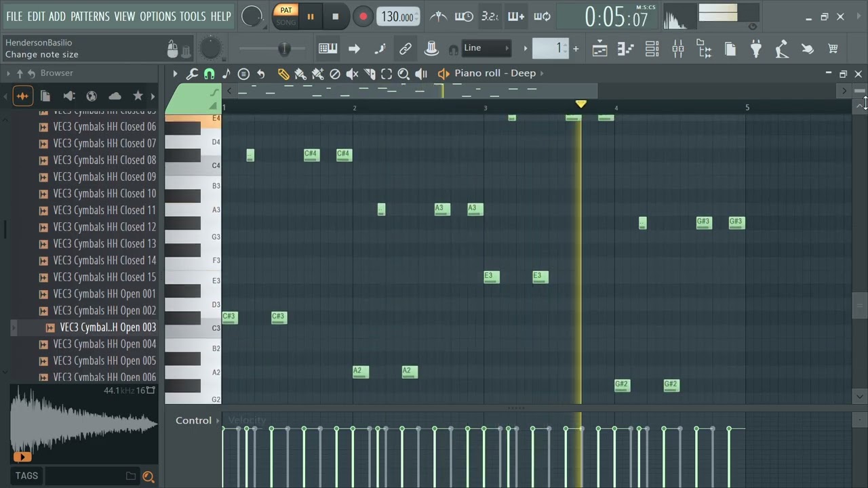This screenshot has width=868, height=488.
Task: Arm recording with the record button
Action: 363,17
